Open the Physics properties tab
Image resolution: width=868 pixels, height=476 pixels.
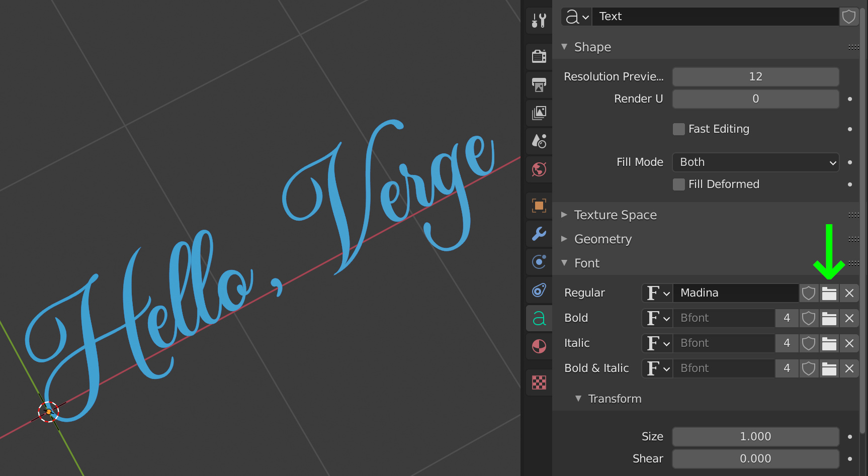(539, 261)
